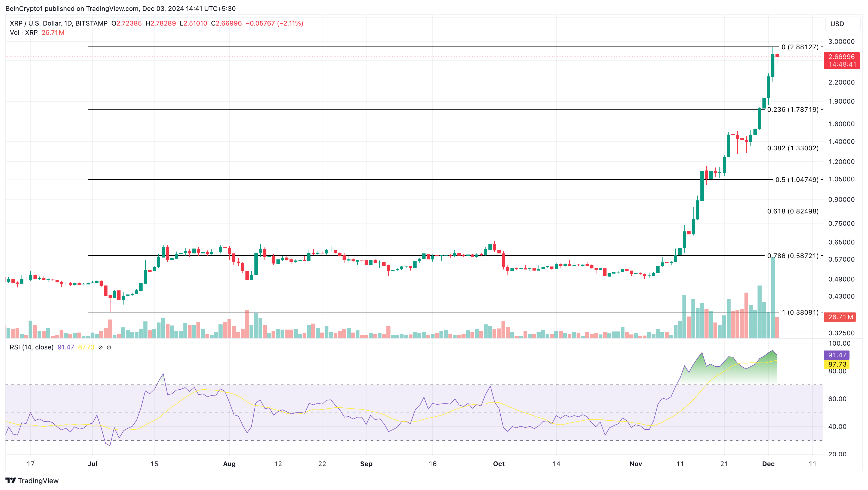Click the TradingView logo icon
868x490 pixels.
point(10,480)
